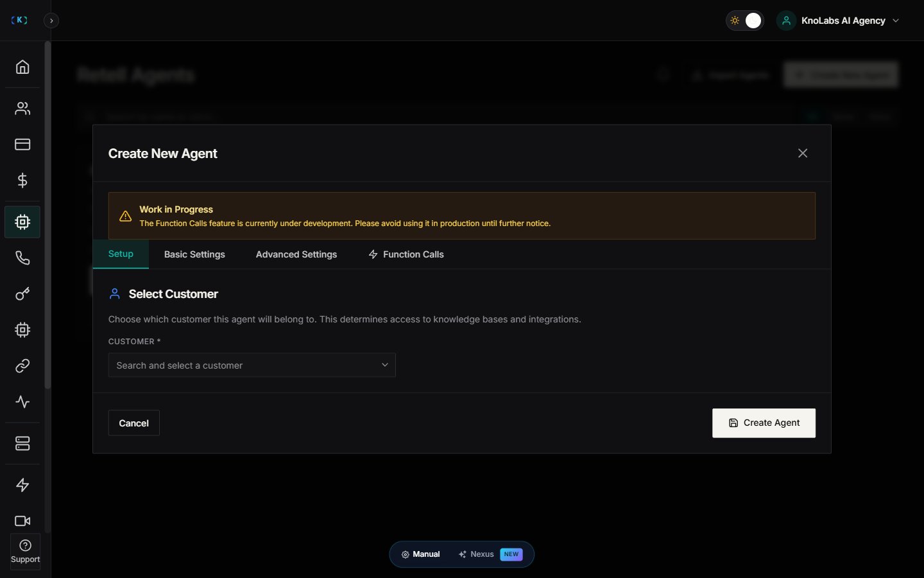
Task: Click the warning triangle icon
Action: pos(126,216)
